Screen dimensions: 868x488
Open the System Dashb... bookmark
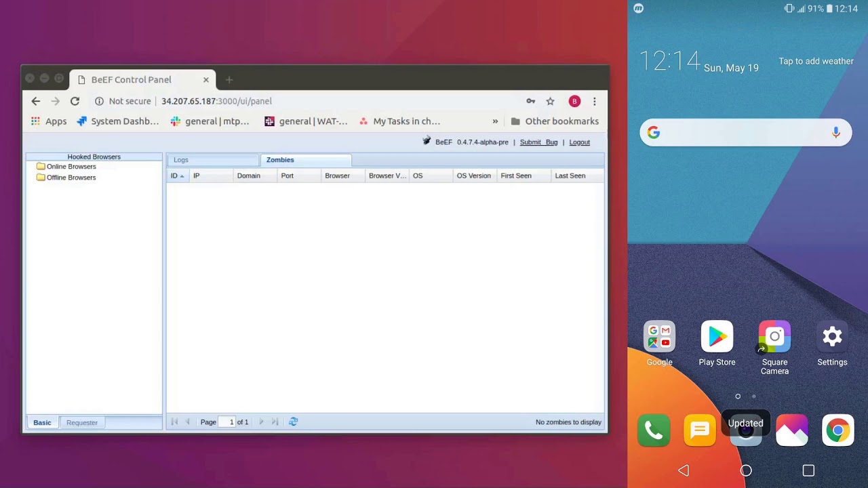click(118, 121)
